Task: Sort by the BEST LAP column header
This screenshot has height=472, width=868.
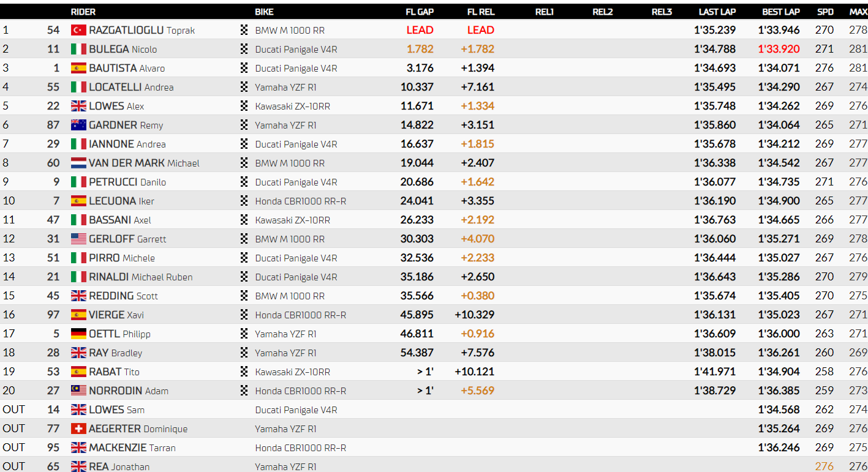Action: tap(780, 12)
